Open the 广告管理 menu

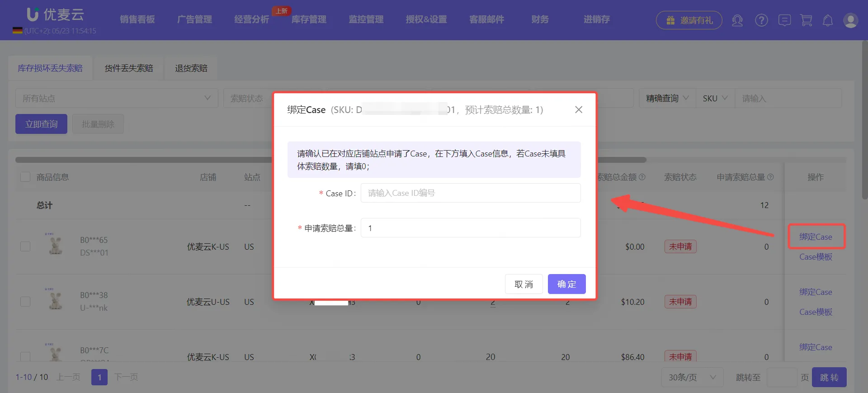(194, 19)
